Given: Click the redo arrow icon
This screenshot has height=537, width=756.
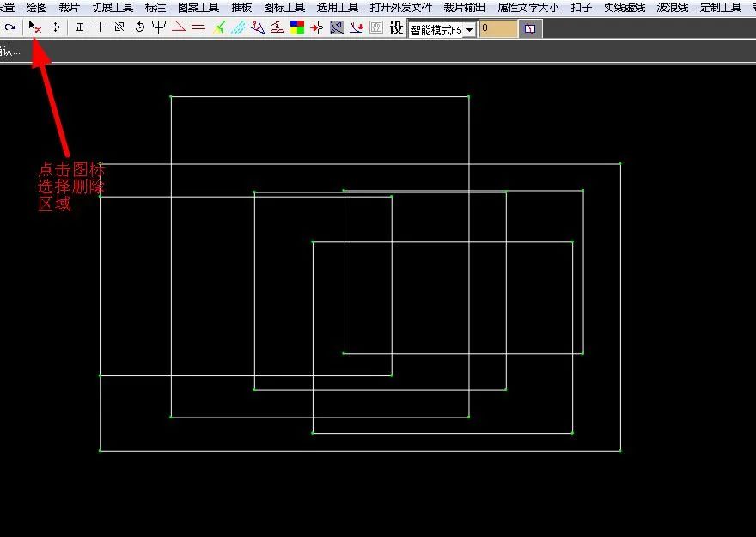Looking at the screenshot, I should coord(10,27).
